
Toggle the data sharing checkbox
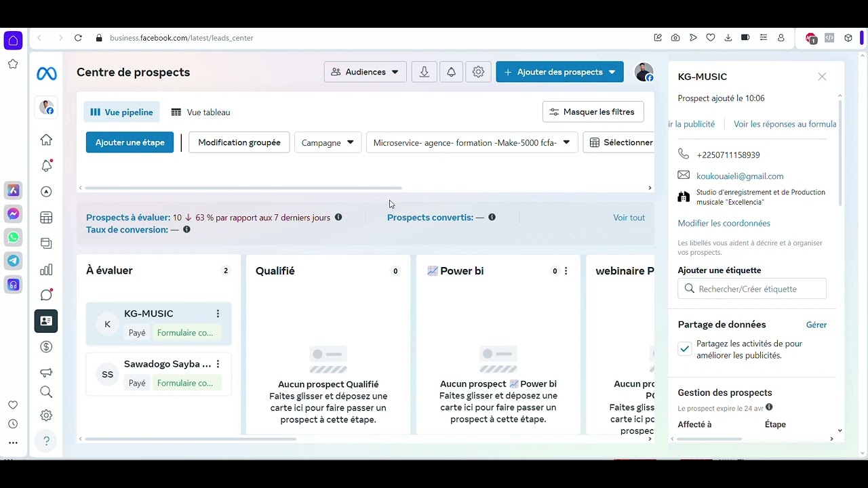click(x=685, y=349)
